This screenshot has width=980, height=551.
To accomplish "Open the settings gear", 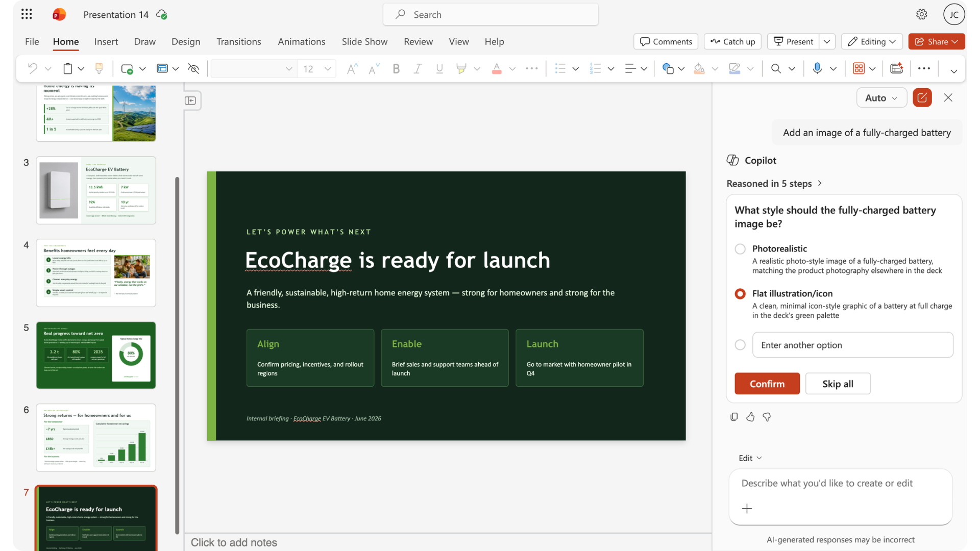I will pos(921,14).
